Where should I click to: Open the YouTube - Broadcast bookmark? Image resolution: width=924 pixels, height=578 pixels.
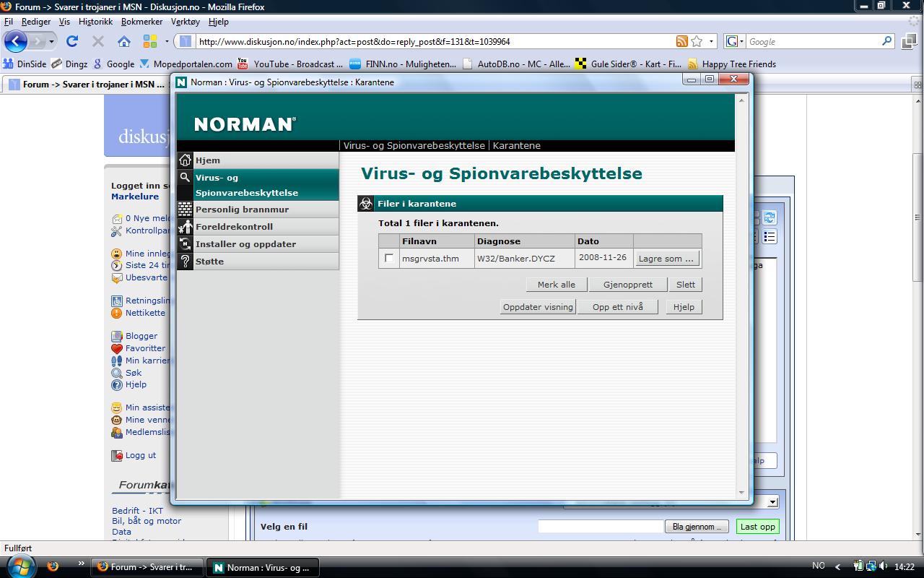pyautogui.click(x=290, y=64)
